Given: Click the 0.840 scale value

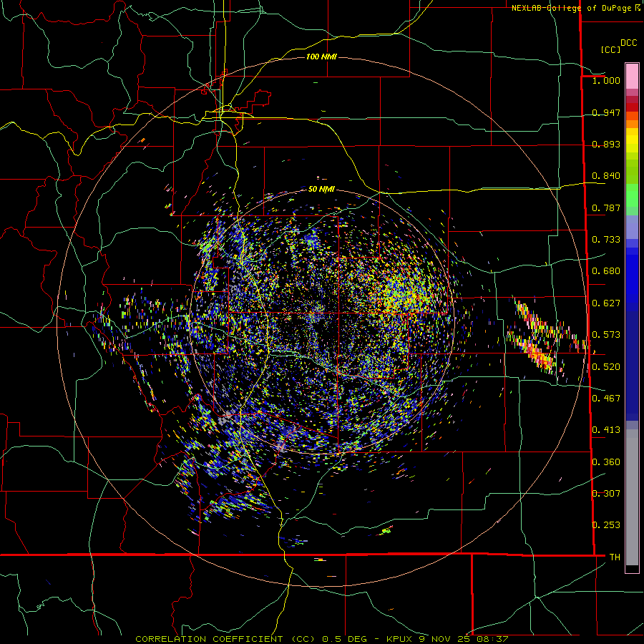Looking at the screenshot, I should tap(606, 176).
